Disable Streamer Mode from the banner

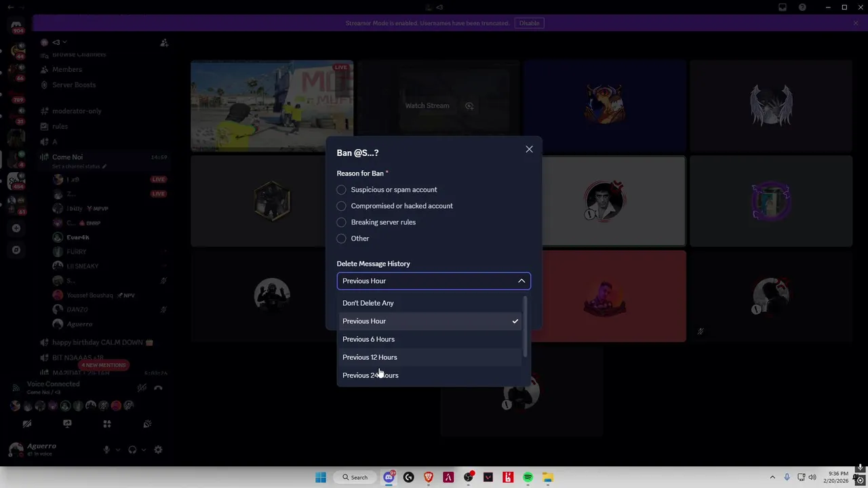coord(529,23)
